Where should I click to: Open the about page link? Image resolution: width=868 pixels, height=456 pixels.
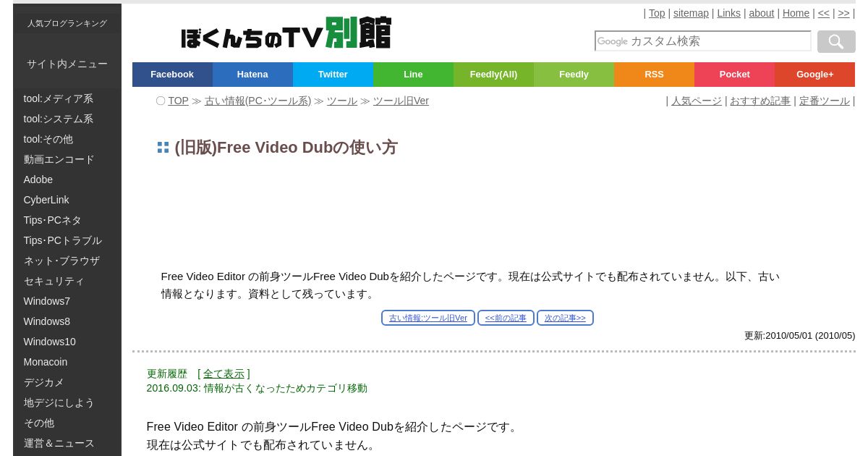tap(761, 13)
